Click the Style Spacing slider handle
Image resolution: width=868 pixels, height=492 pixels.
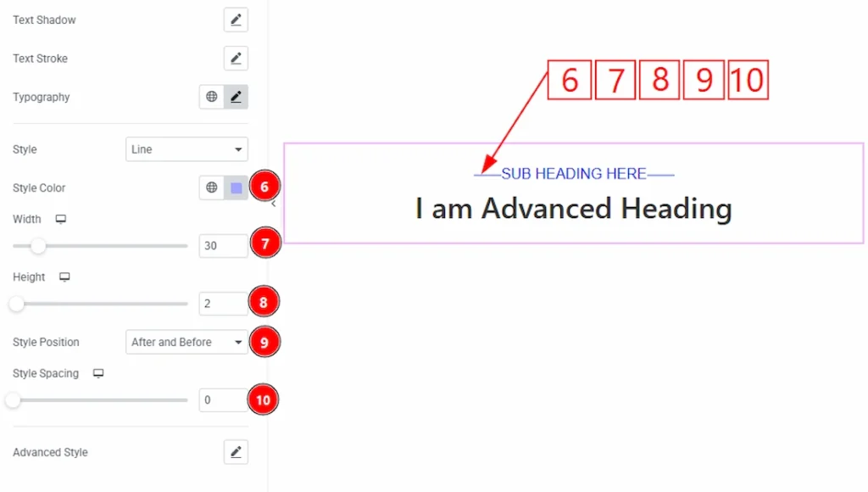pyautogui.click(x=13, y=400)
